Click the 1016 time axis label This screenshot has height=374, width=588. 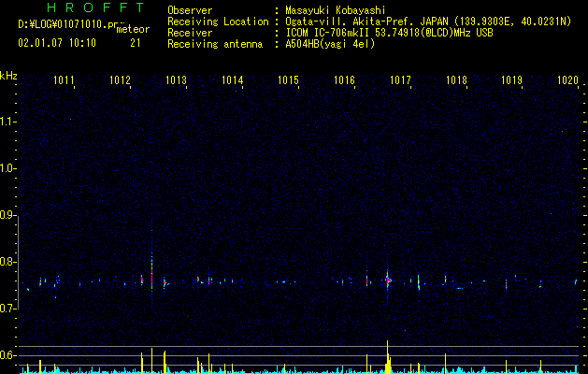(x=344, y=79)
